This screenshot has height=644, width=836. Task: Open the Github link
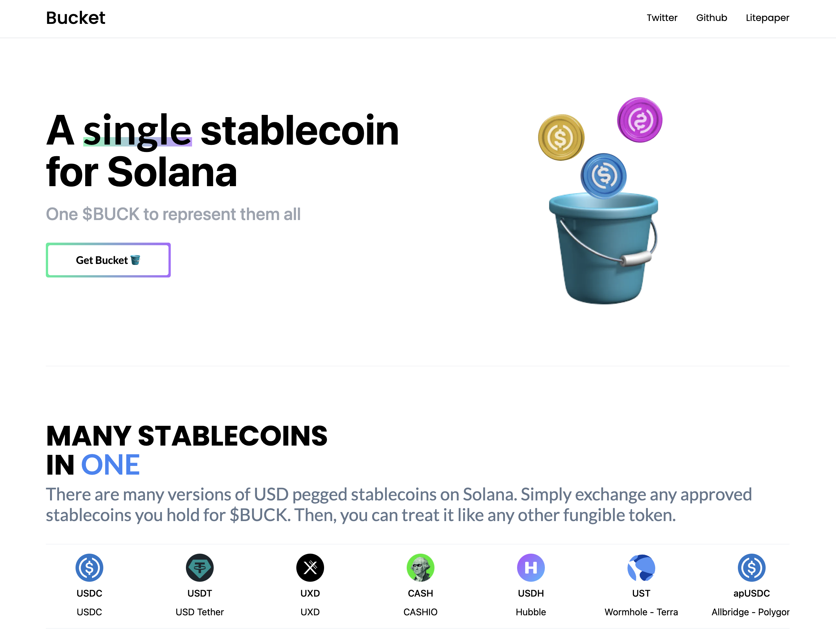tap(712, 18)
